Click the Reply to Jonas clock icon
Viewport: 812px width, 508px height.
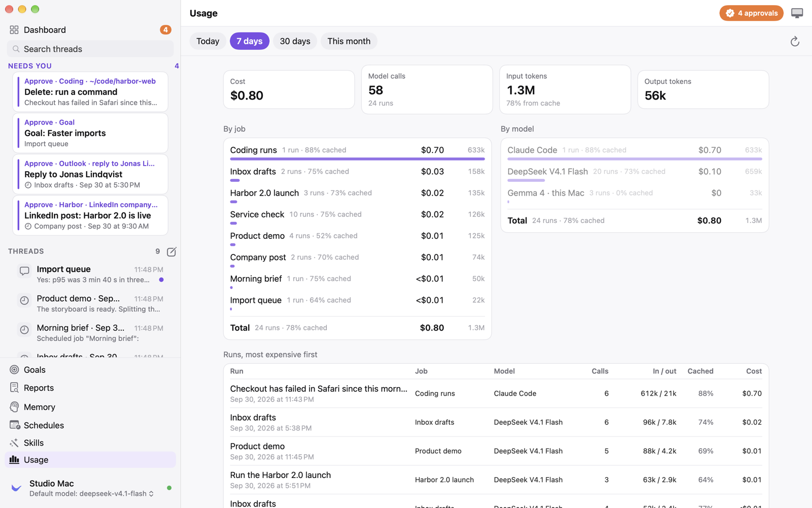point(28,185)
